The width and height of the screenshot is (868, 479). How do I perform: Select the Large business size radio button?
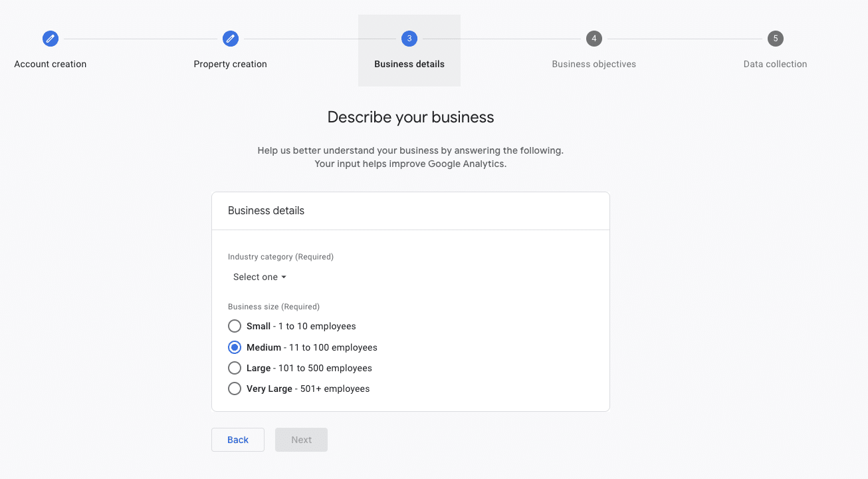pyautogui.click(x=235, y=368)
